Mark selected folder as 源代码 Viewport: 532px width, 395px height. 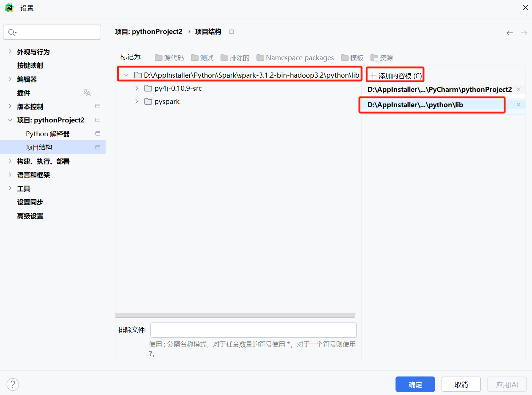[169, 58]
